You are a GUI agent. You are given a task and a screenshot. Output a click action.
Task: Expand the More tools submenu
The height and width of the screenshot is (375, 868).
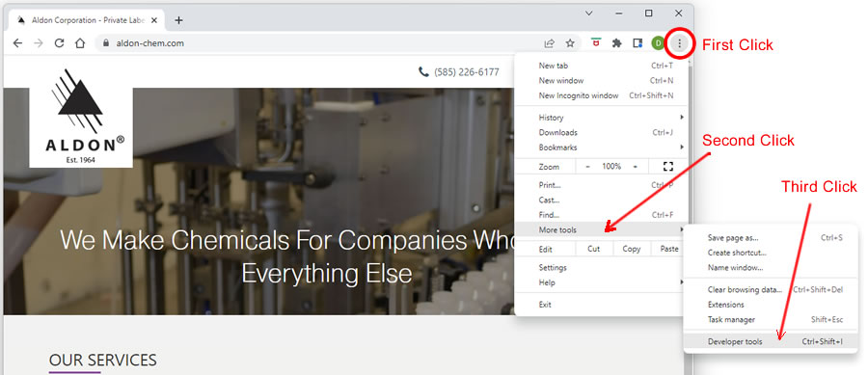[x=601, y=230]
